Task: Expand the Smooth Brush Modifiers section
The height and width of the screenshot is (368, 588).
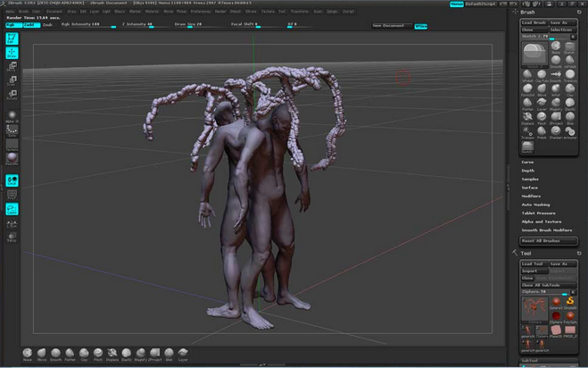Action: 546,230
